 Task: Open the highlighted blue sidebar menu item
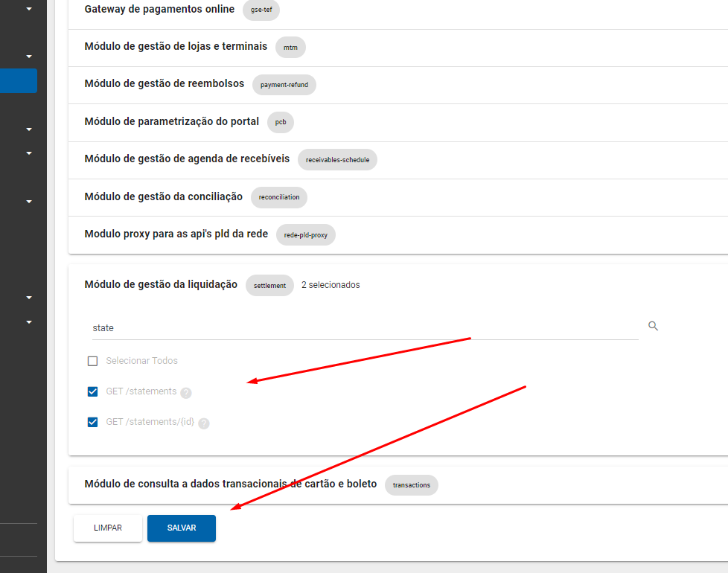18,81
